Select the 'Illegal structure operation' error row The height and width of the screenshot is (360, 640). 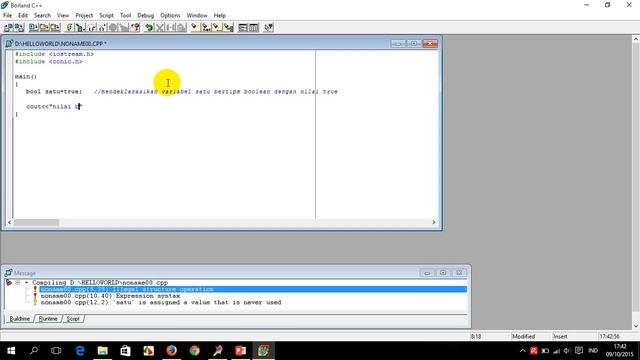(x=253, y=289)
